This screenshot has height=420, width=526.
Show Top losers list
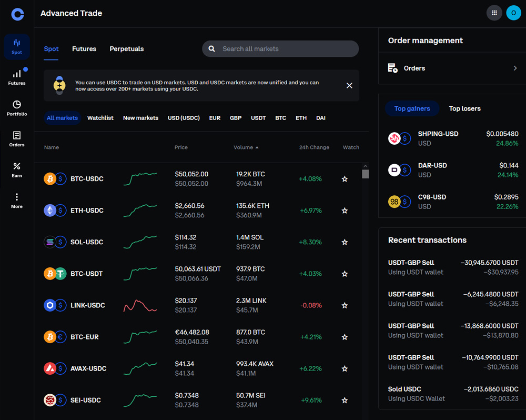tap(464, 108)
